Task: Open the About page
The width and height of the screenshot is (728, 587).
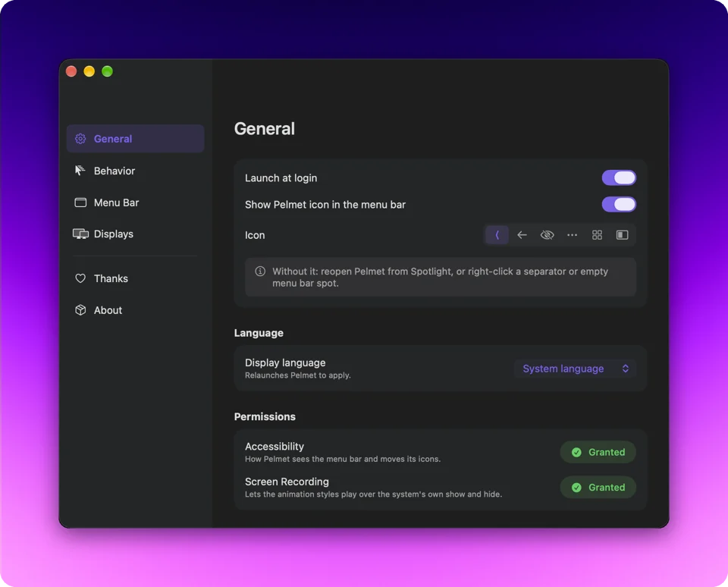Action: pyautogui.click(x=135, y=310)
